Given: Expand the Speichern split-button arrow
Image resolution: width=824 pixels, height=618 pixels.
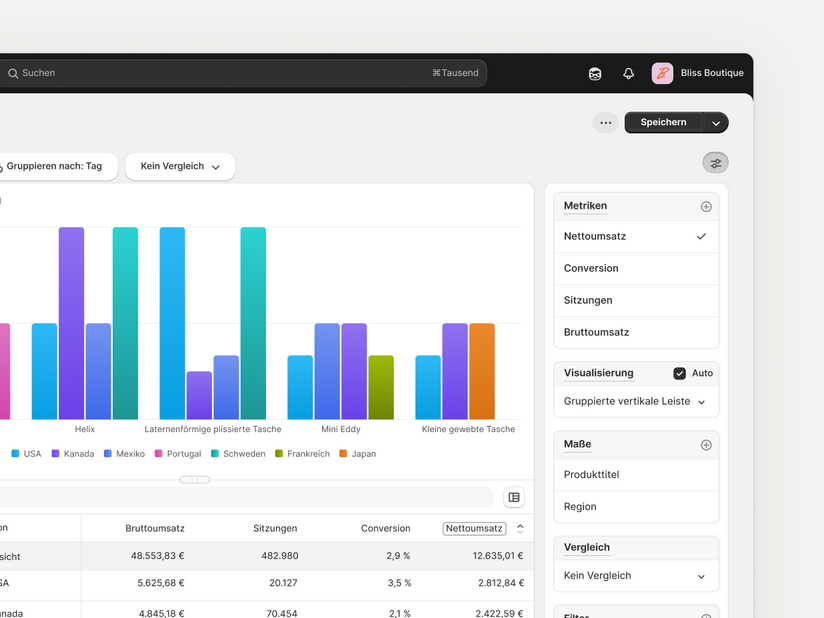Looking at the screenshot, I should pos(716,123).
